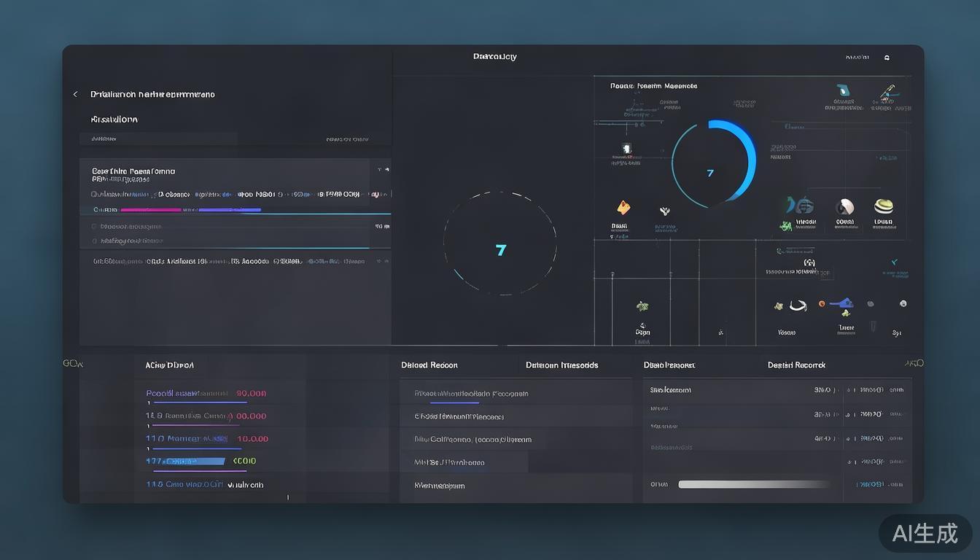This screenshot has width=980, height=560.
Task: Click the magenta segment of the progress bar
Action: 151,210
